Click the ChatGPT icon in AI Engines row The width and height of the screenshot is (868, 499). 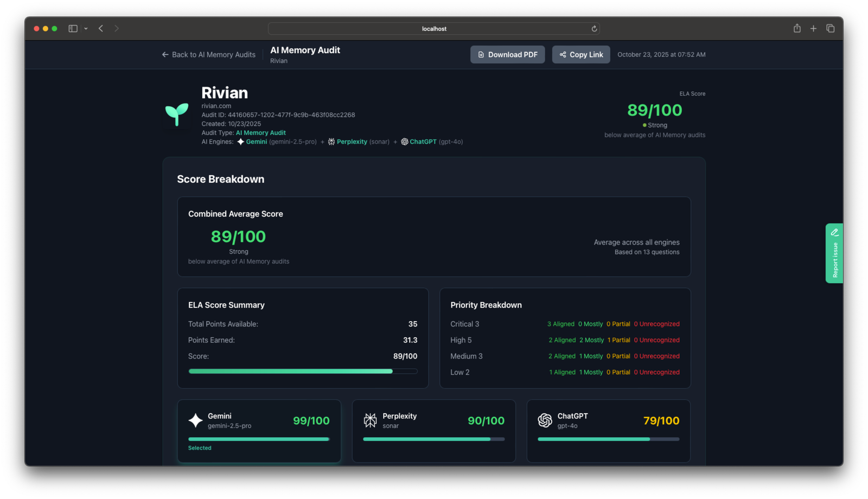click(x=404, y=142)
